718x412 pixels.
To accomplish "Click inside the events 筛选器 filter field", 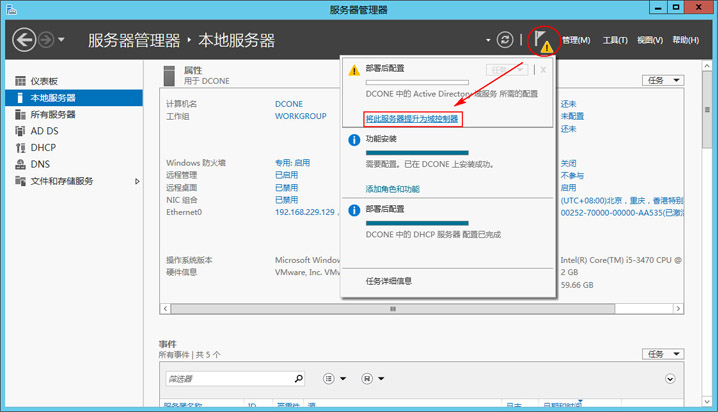I will click(x=227, y=379).
